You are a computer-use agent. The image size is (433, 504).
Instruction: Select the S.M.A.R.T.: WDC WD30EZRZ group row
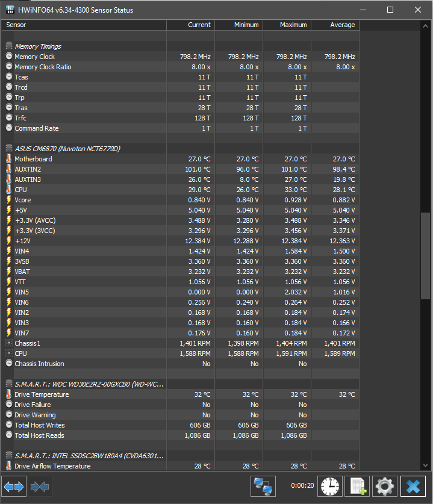tap(180, 384)
